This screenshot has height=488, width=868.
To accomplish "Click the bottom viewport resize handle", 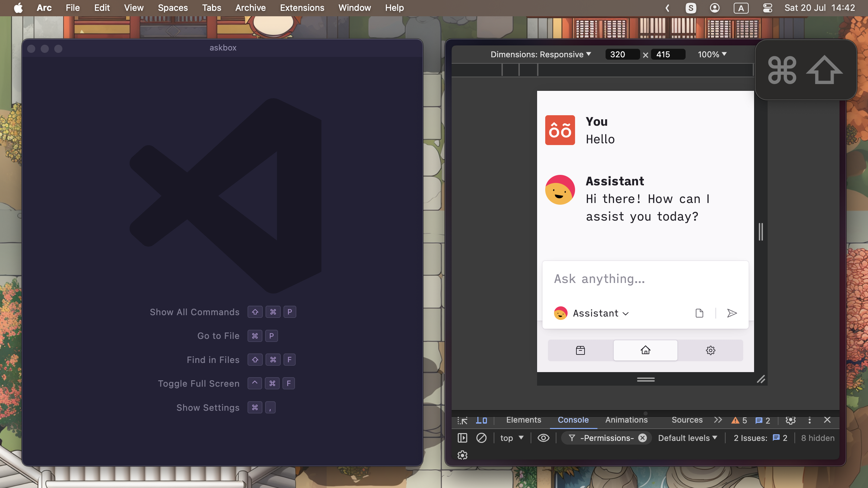I will [646, 379].
